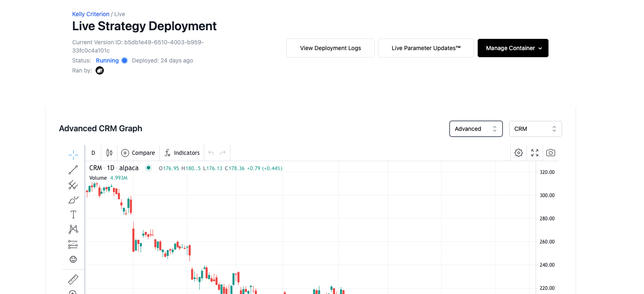Select the Trend Line drawing tool
Screen dimensions: 644x294
(73, 170)
